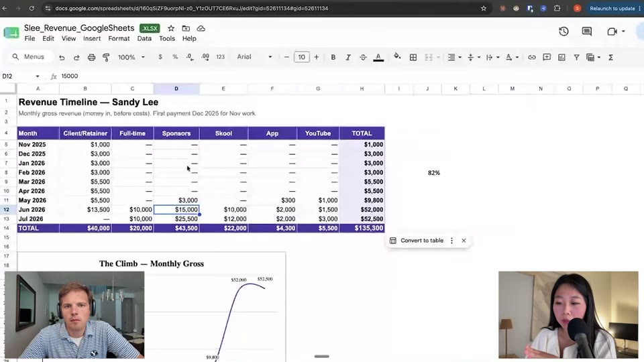Open the Insert menu

pyautogui.click(x=92, y=39)
